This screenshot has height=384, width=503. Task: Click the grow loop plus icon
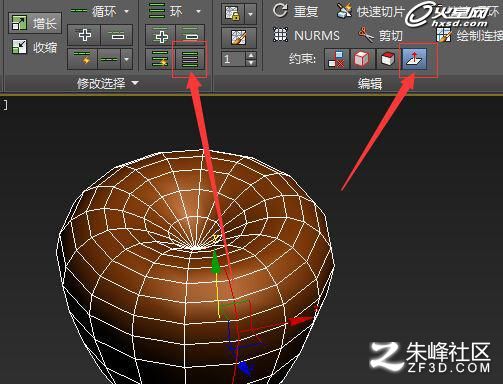pos(84,35)
